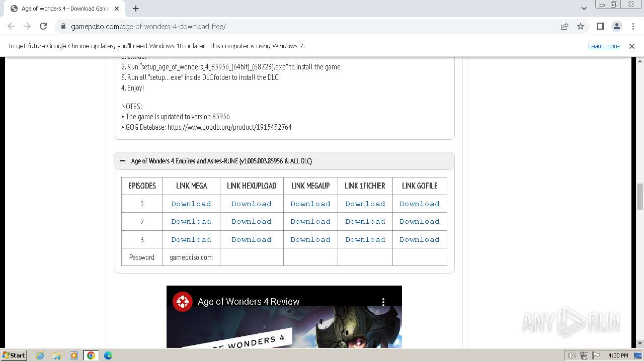Launch Internet Explorer from taskbar
Viewport: 644px width, 362px height.
pos(40,355)
